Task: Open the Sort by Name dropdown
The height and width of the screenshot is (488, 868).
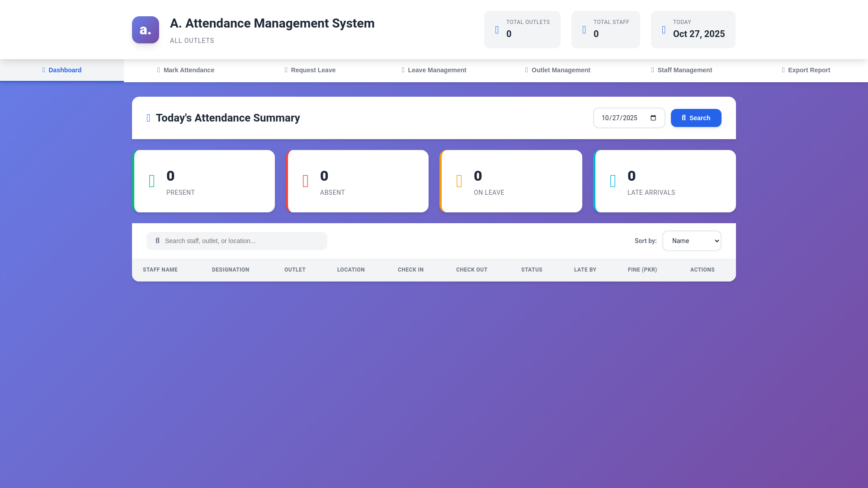Action: tap(692, 241)
